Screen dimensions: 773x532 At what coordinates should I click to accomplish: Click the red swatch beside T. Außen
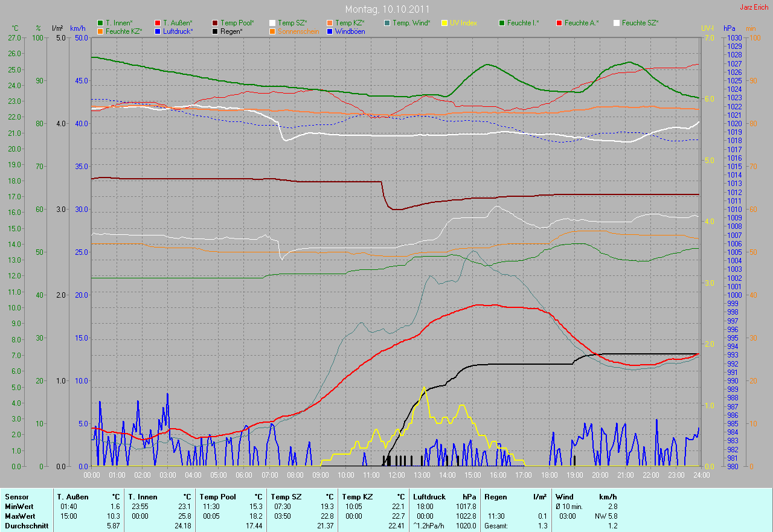(x=158, y=23)
